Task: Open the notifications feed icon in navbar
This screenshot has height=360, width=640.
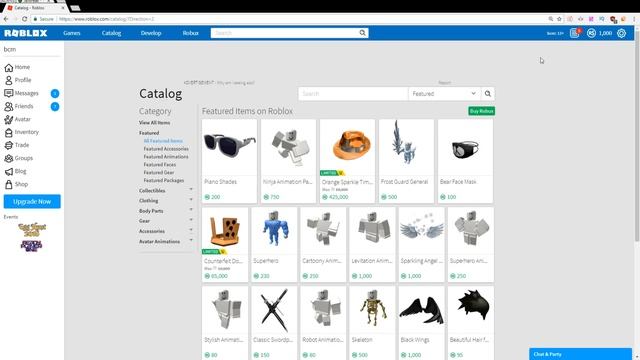Action: click(575, 33)
